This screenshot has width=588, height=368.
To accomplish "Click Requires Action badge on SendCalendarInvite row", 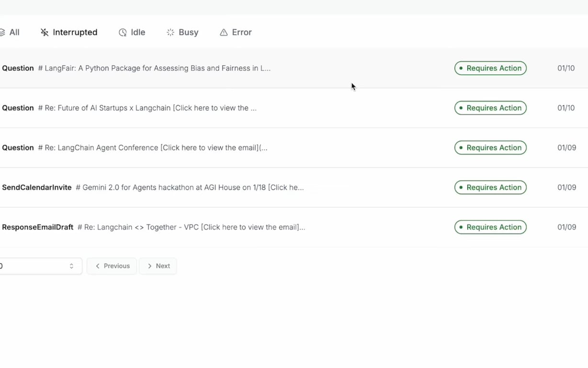I will pyautogui.click(x=490, y=187).
